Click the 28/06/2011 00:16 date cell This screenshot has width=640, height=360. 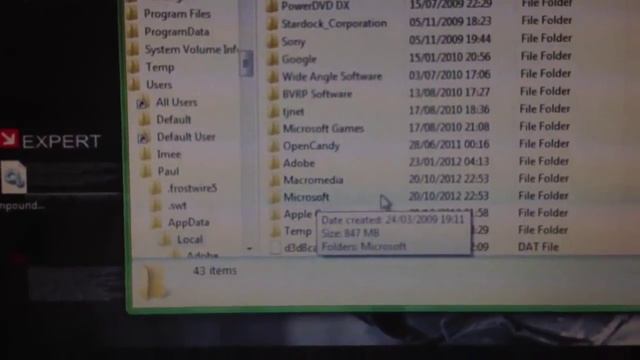click(449, 144)
